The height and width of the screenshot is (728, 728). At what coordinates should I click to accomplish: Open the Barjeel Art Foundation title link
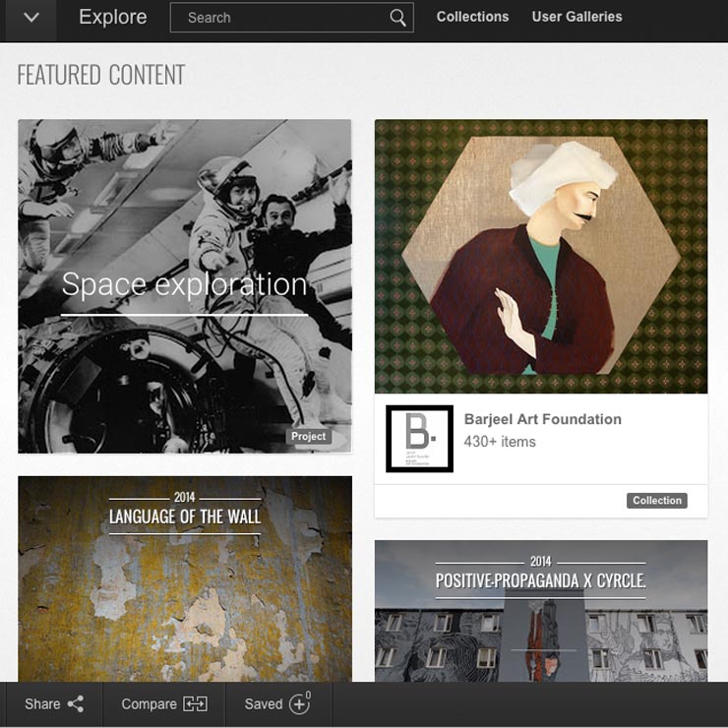(543, 419)
